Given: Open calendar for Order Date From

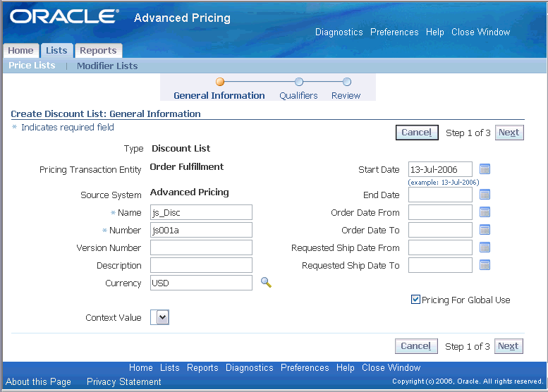Looking at the screenshot, I should (485, 212).
